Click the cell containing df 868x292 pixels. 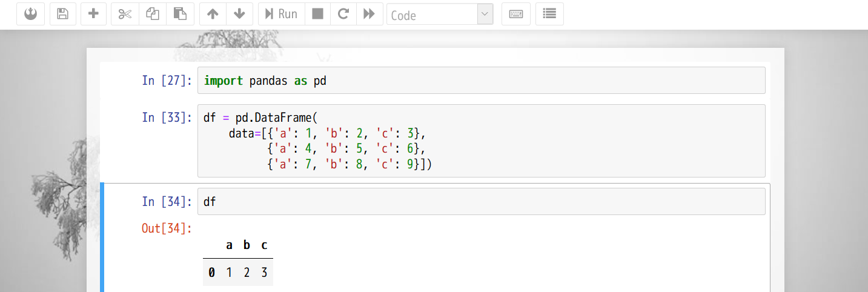tap(481, 202)
